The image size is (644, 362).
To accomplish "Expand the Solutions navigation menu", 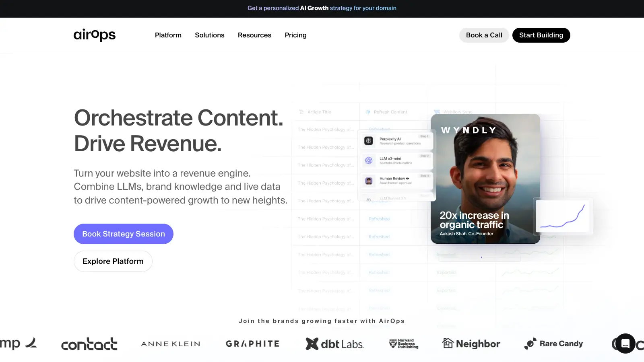I will click(209, 35).
